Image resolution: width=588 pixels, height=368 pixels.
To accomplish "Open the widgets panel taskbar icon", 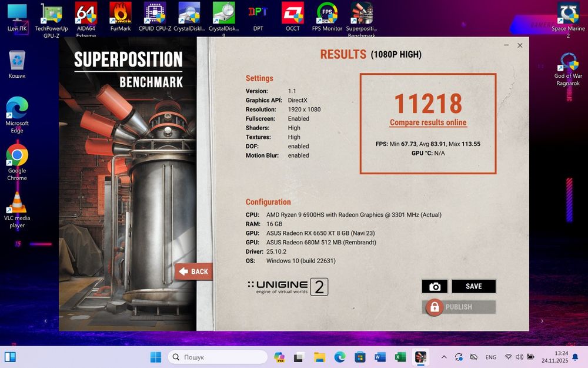I will (x=10, y=357).
